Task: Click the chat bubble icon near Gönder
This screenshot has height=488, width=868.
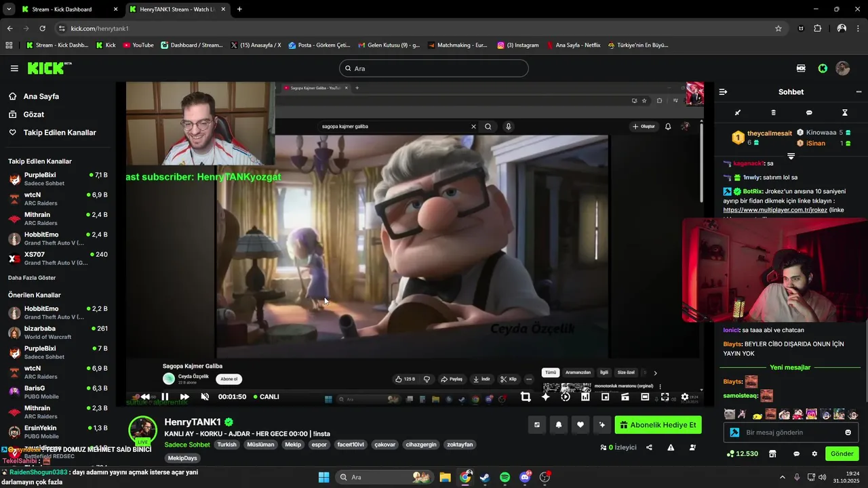Action: 796,453
